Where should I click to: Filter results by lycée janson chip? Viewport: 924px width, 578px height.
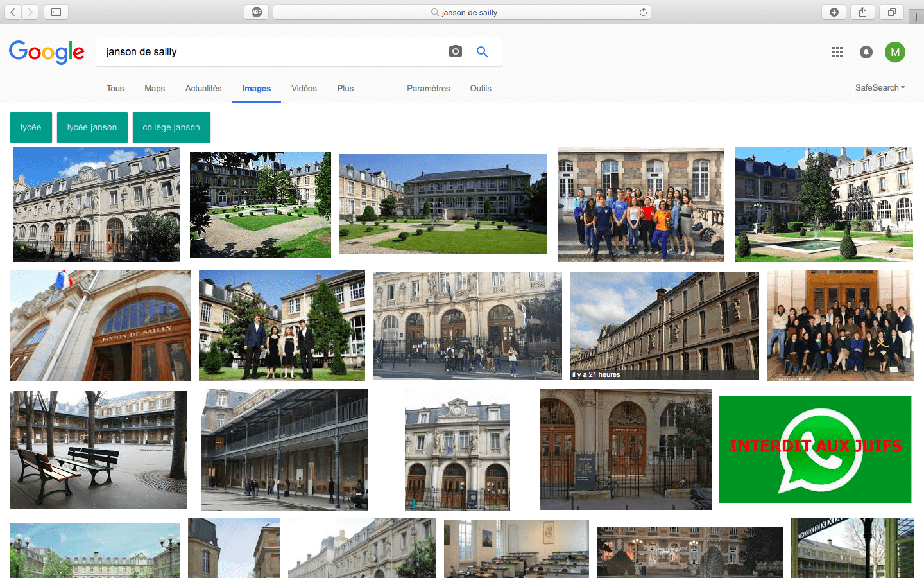click(92, 127)
